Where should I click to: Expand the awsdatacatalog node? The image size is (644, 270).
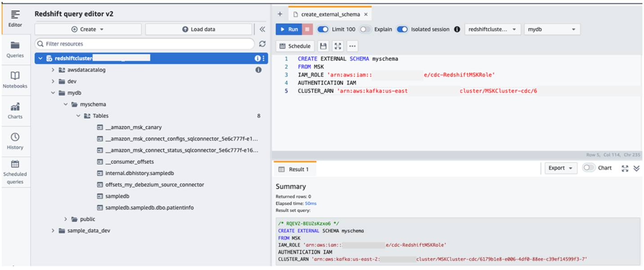pyautogui.click(x=53, y=70)
